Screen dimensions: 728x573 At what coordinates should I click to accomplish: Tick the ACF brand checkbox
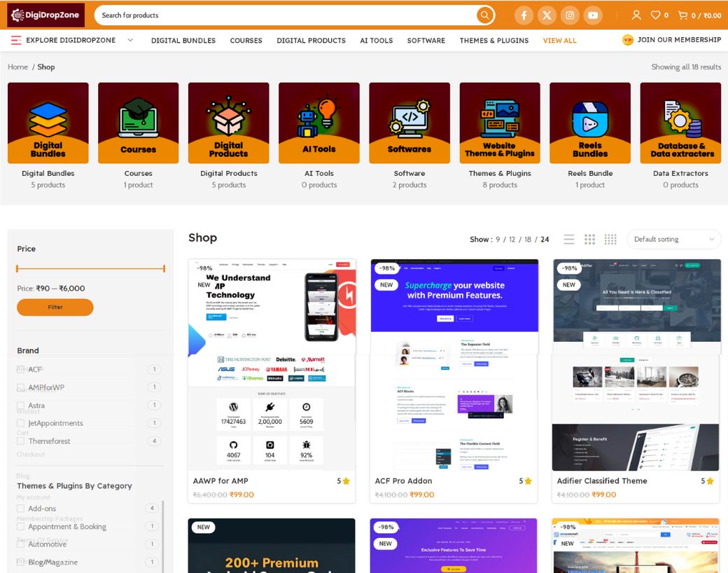click(x=20, y=369)
